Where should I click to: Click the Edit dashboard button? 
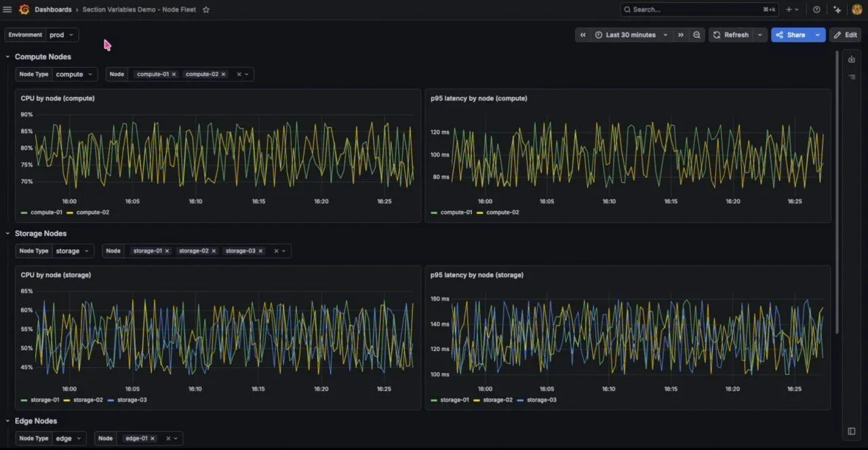[x=846, y=35]
